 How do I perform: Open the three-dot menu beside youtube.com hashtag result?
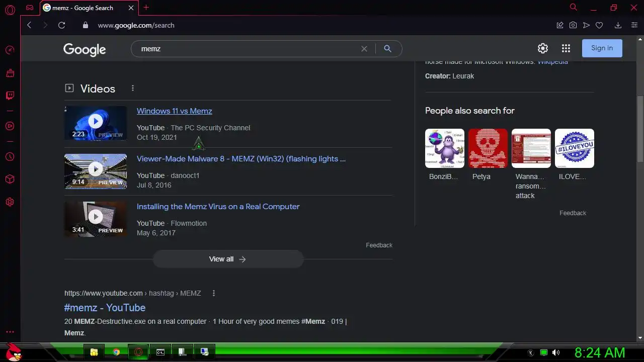tap(214, 293)
